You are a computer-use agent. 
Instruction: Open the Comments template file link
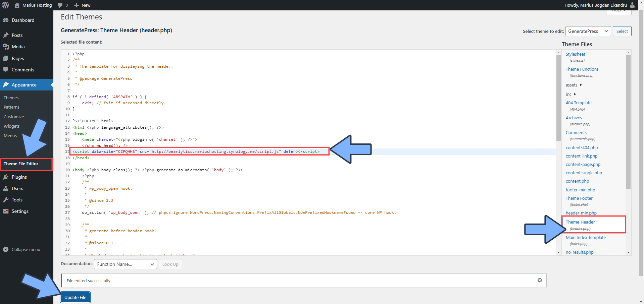point(576,132)
